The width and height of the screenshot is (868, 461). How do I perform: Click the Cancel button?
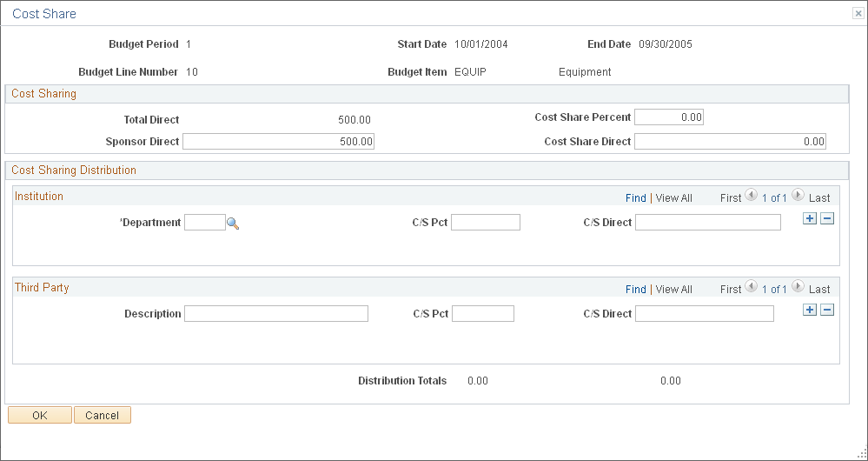tap(103, 415)
